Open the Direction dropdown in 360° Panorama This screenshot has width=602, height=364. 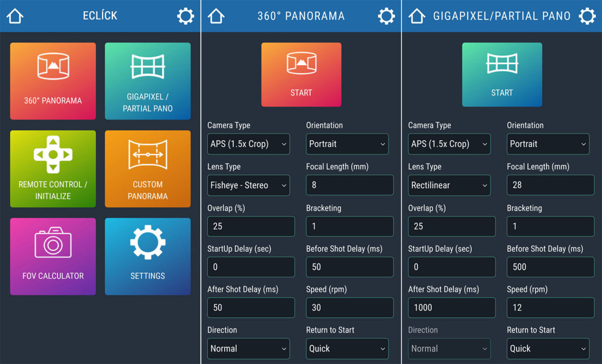248,348
